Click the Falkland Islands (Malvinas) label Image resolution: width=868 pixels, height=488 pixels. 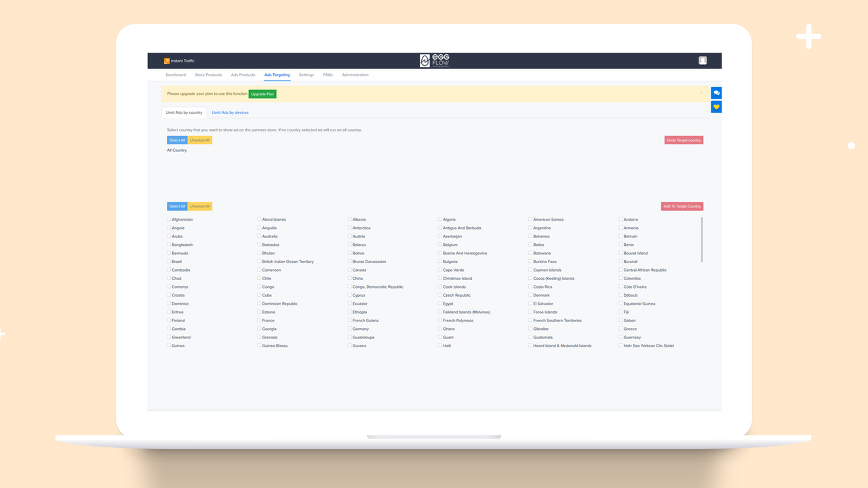point(467,312)
